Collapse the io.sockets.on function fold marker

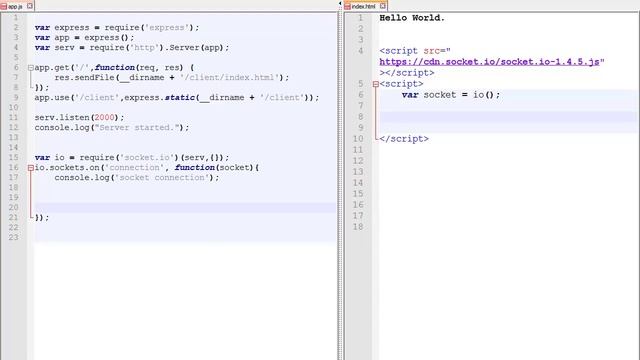(31, 168)
